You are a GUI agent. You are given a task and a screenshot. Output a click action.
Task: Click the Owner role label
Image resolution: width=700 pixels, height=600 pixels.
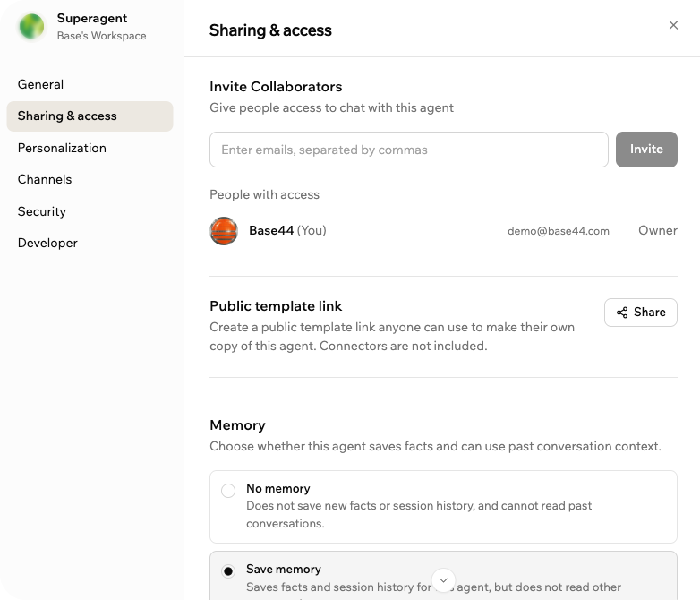coord(658,230)
